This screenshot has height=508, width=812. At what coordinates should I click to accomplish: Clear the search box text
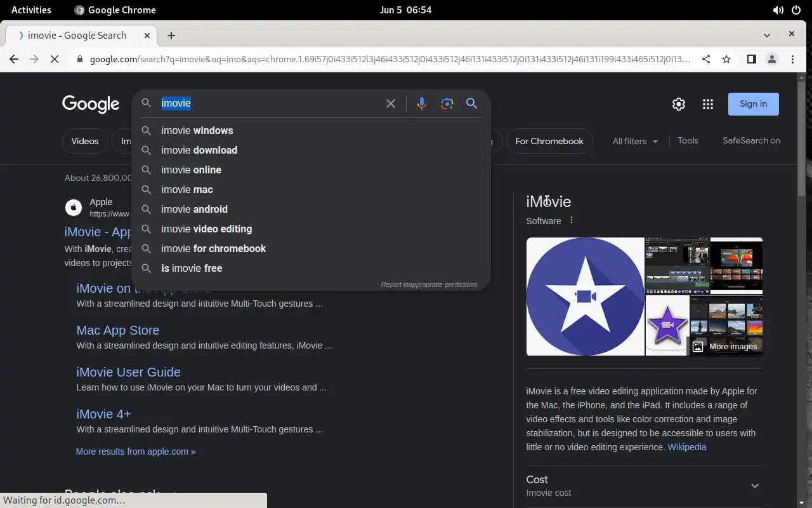click(x=391, y=104)
